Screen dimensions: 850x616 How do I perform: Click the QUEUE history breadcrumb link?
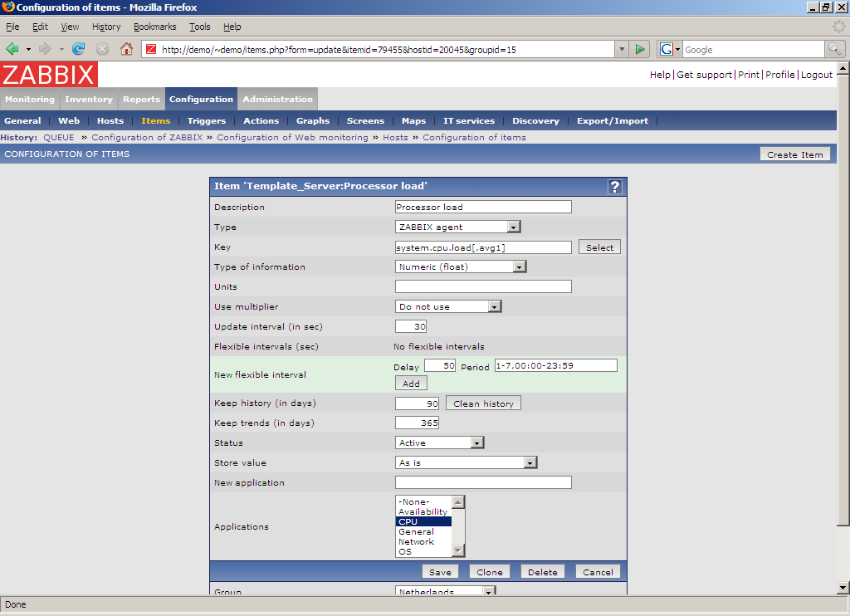[x=59, y=137]
